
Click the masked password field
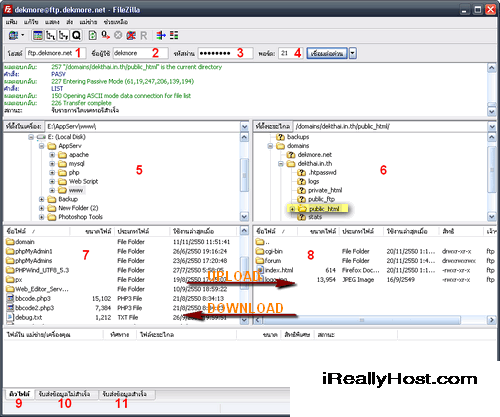coord(225,53)
